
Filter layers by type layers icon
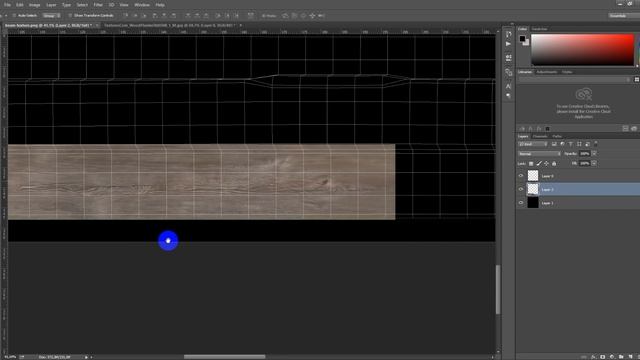pos(571,144)
